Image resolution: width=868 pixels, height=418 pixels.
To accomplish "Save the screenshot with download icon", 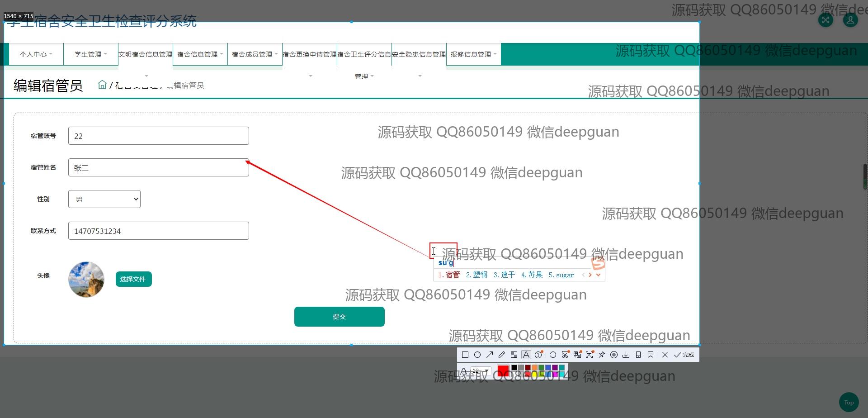I will (x=626, y=355).
